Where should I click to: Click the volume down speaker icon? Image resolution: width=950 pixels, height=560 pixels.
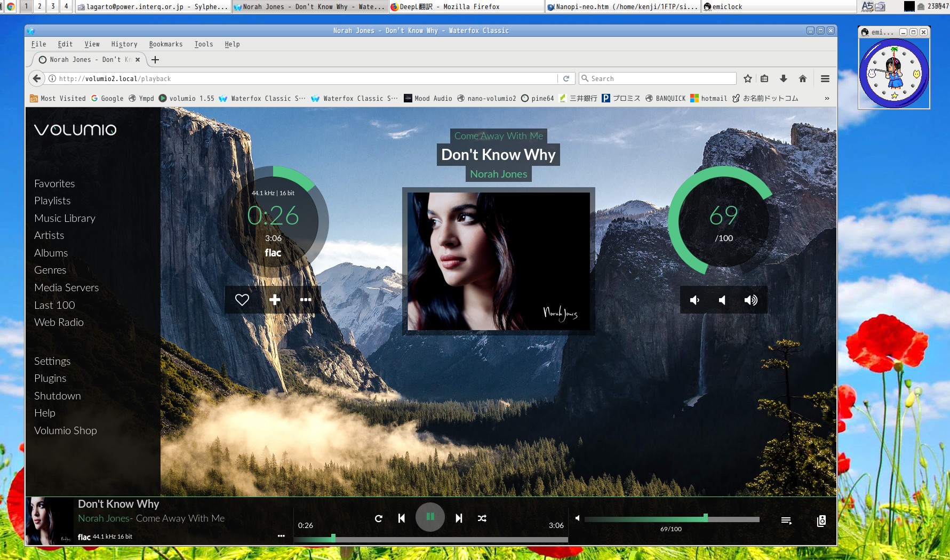click(694, 300)
